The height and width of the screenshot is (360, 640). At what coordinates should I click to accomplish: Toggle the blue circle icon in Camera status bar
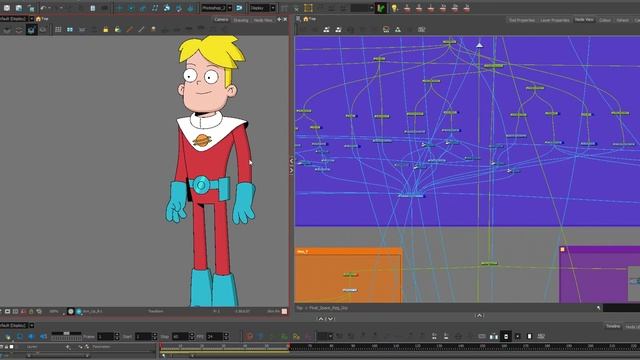pyautogui.click(x=79, y=311)
